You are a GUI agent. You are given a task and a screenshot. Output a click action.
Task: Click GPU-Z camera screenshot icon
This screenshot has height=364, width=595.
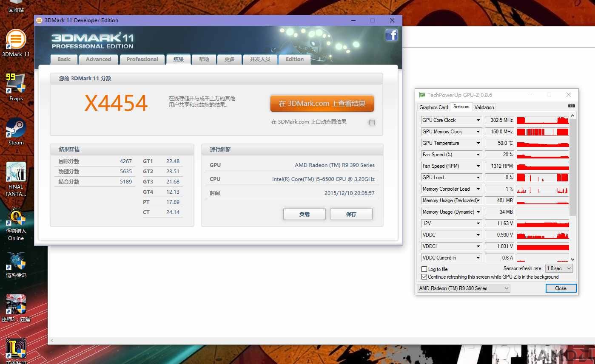point(571,106)
